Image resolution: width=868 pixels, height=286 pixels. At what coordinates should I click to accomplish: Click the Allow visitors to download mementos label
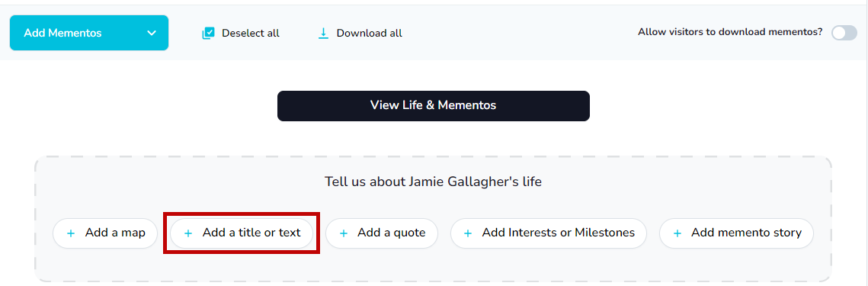pos(730,32)
